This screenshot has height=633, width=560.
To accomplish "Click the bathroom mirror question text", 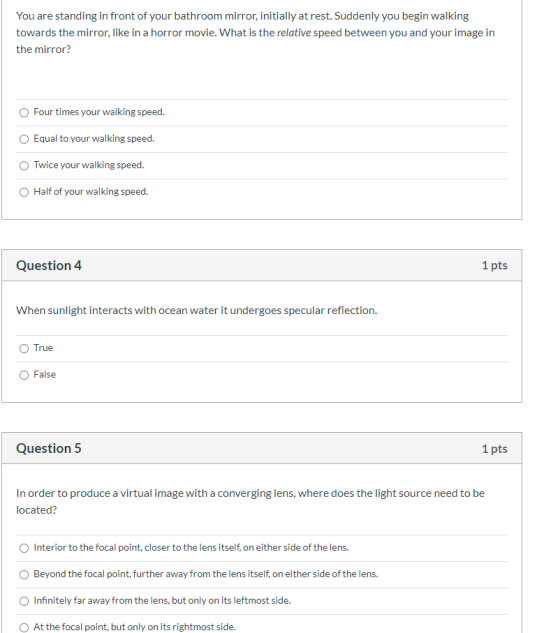I will 255,32.
